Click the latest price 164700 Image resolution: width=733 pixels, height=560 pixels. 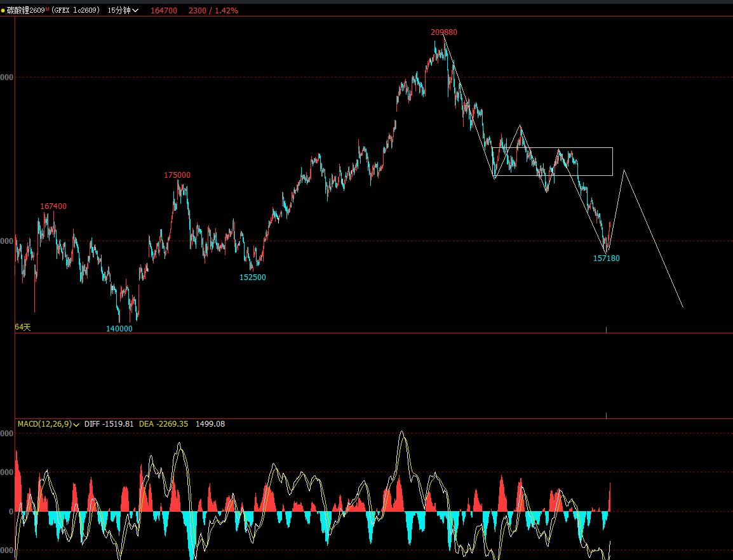[164, 10]
